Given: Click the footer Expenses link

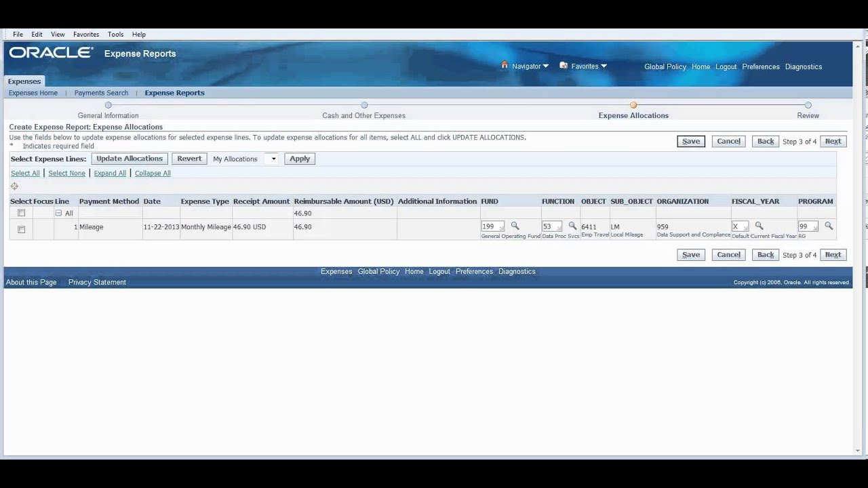Looking at the screenshot, I should point(336,272).
